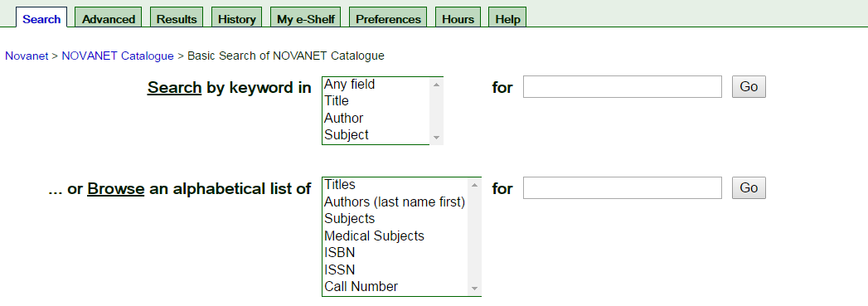This screenshot has height=306, width=868.
Task: Go to the History tab
Action: [x=236, y=18]
